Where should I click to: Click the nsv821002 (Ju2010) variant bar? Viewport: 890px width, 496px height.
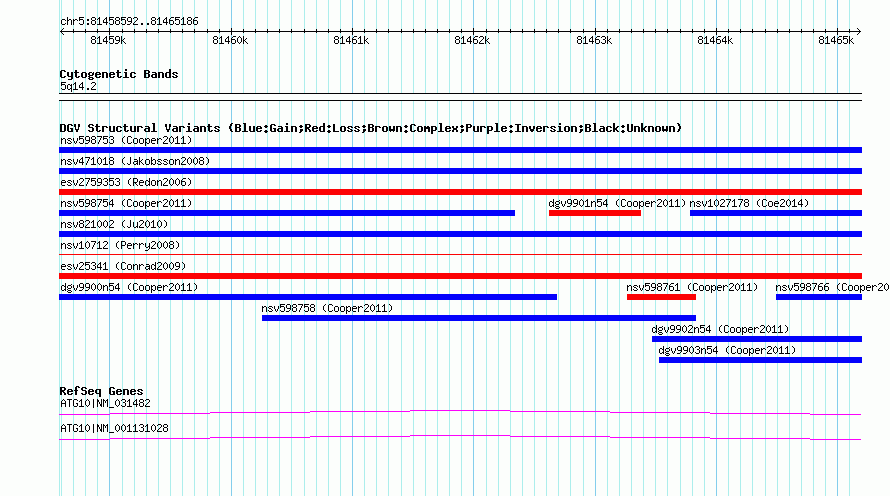click(x=460, y=234)
